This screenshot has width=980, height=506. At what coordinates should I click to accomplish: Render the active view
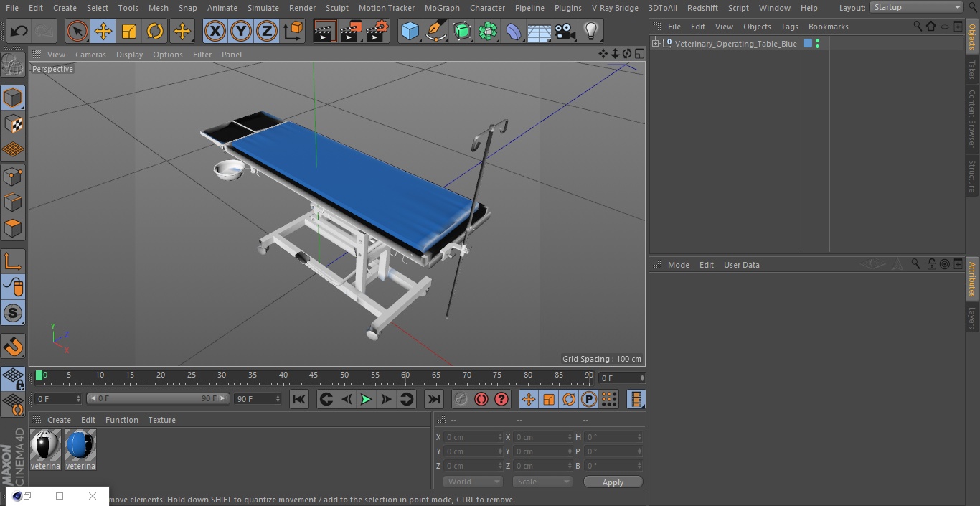pyautogui.click(x=325, y=31)
